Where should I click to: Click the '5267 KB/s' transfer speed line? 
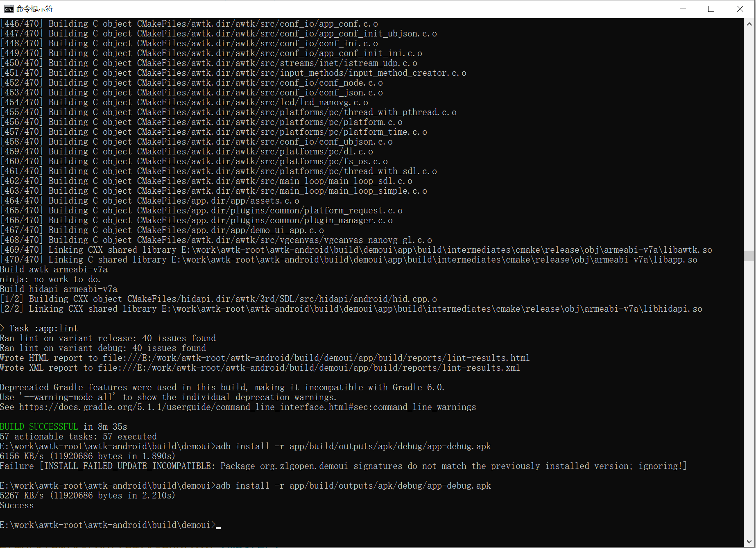[x=88, y=496]
